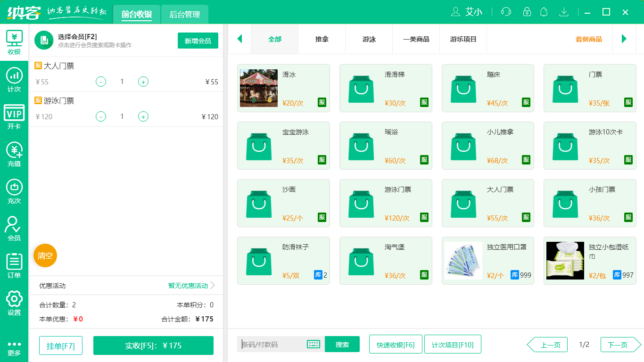Switch to the 后台管理 management tab
644x362 pixels.
(x=184, y=14)
